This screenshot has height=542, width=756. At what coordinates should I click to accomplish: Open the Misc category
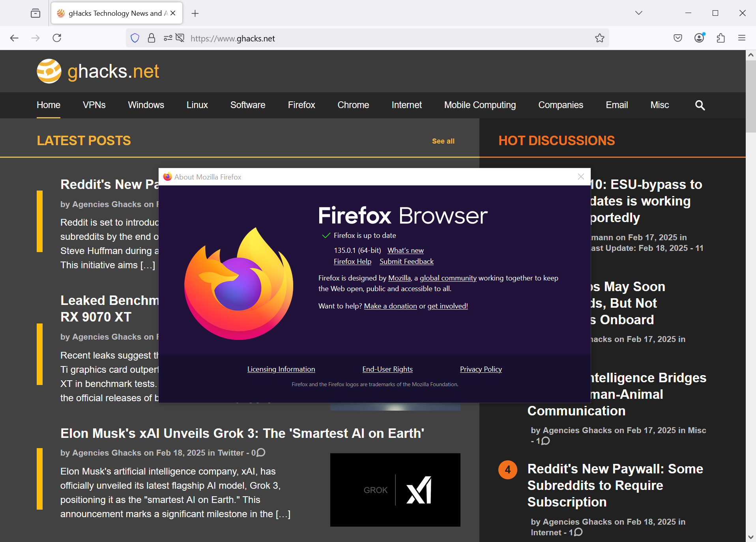660,105
